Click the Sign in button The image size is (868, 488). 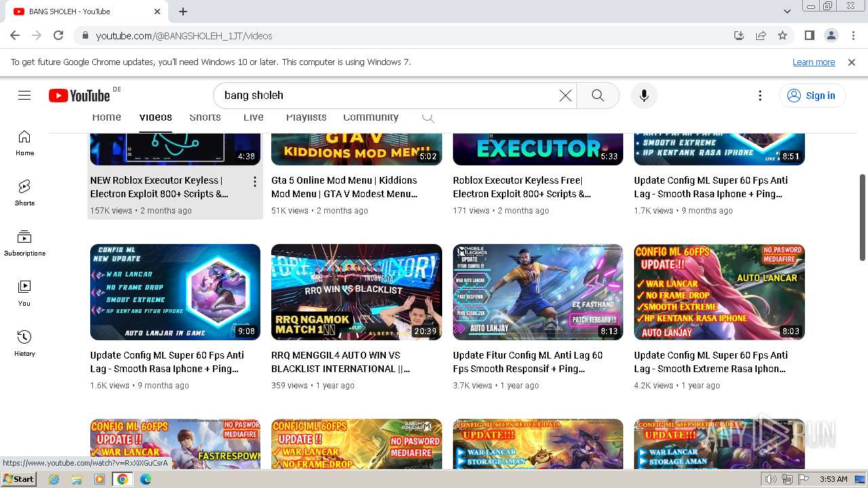pyautogui.click(x=811, y=96)
